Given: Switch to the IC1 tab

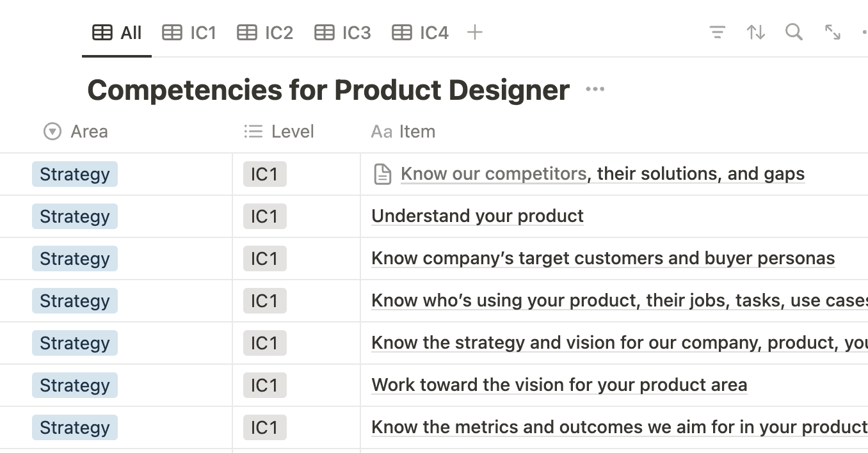Looking at the screenshot, I should pyautogui.click(x=189, y=33).
